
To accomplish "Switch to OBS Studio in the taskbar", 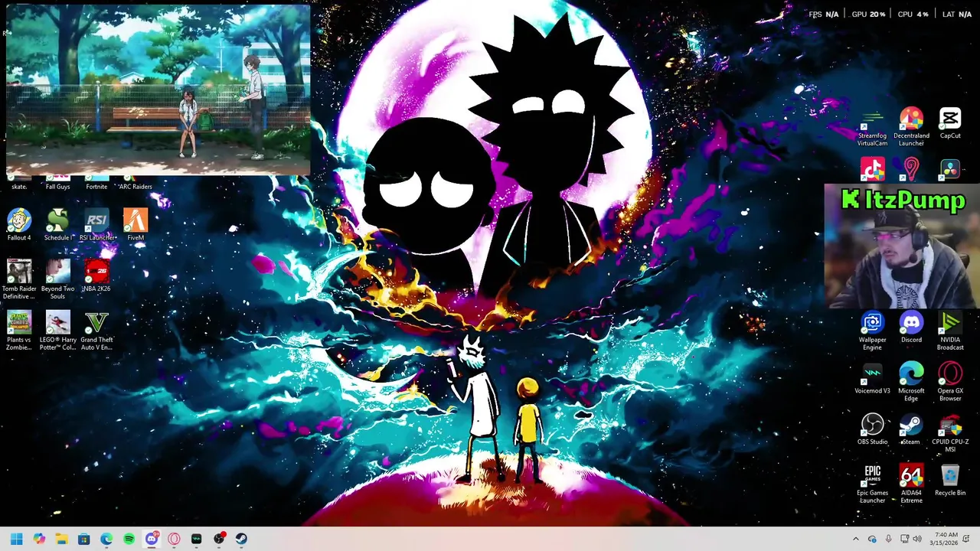I will 219,539.
